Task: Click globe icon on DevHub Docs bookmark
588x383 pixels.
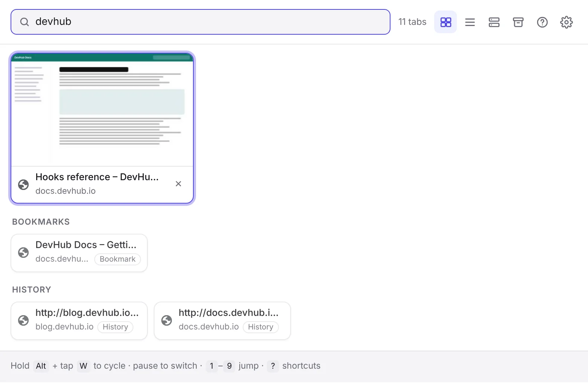Action: coord(23,252)
